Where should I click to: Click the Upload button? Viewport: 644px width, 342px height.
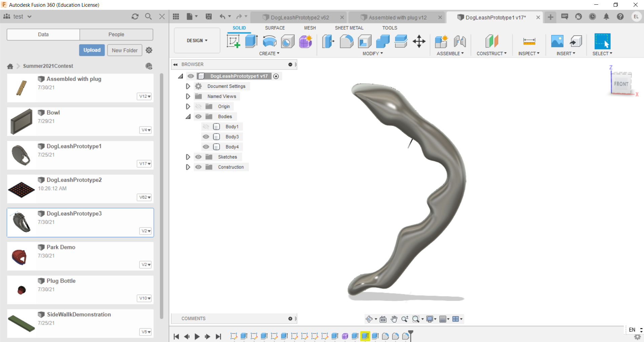pos(92,50)
